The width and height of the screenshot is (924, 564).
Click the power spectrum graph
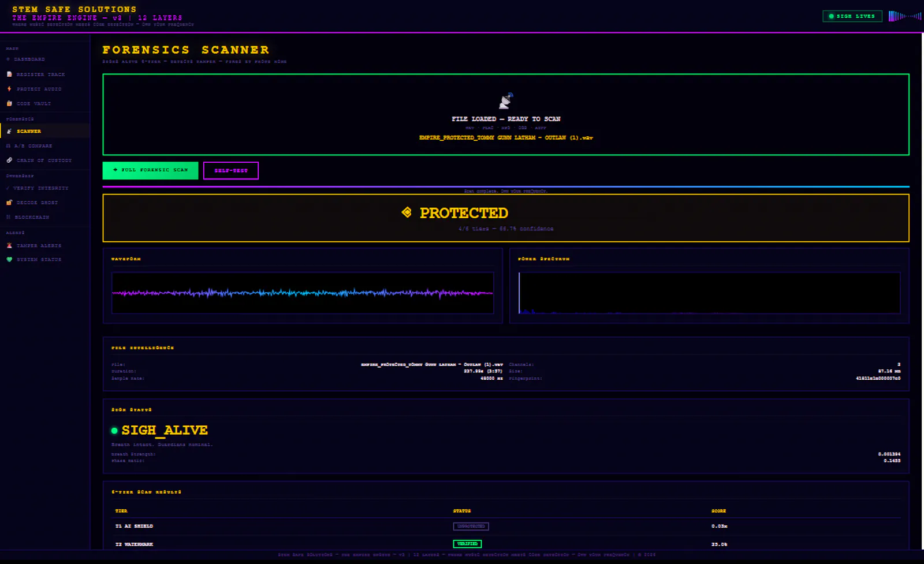(x=709, y=293)
